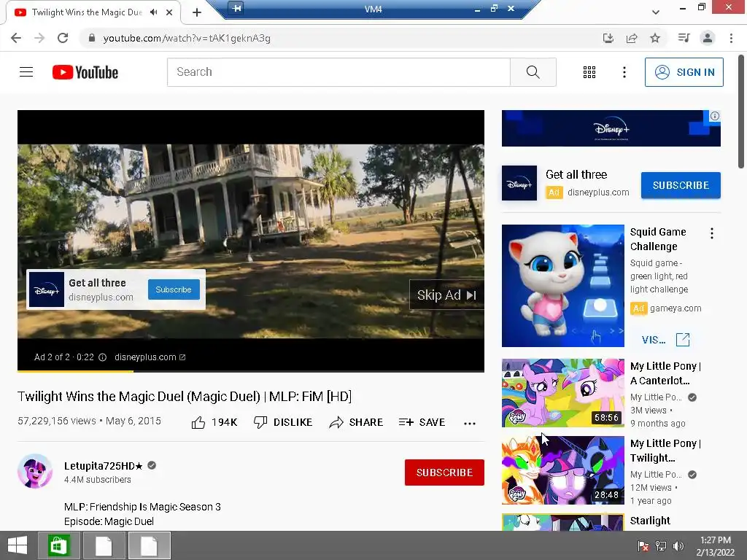Click the SIGN IN button
The image size is (747, 560).
684,72
